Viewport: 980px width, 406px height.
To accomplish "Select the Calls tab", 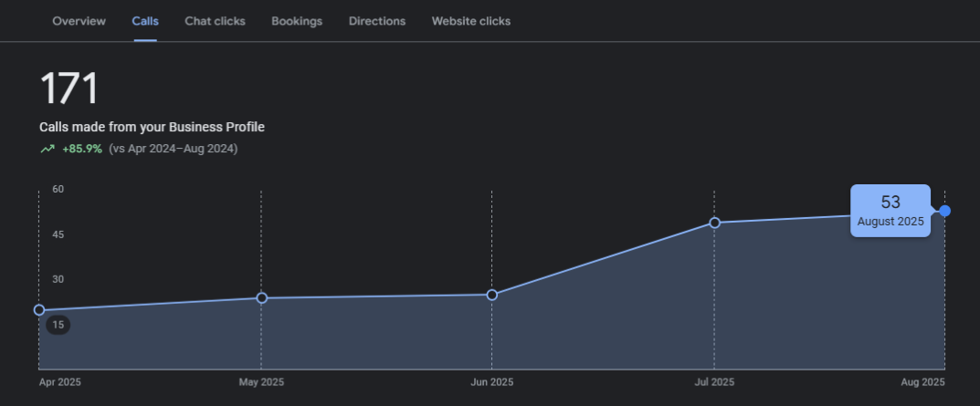I will pos(145,21).
